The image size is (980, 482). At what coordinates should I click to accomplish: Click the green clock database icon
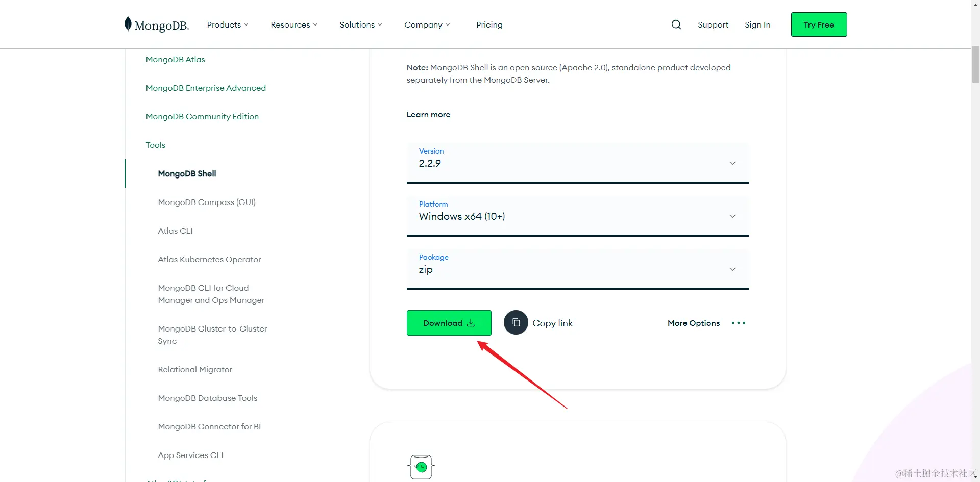422,467
